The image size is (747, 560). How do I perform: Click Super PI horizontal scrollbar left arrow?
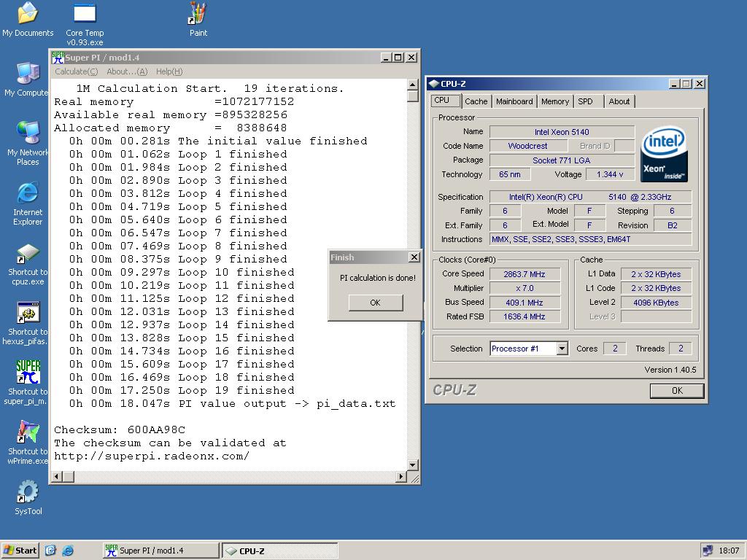(x=57, y=476)
